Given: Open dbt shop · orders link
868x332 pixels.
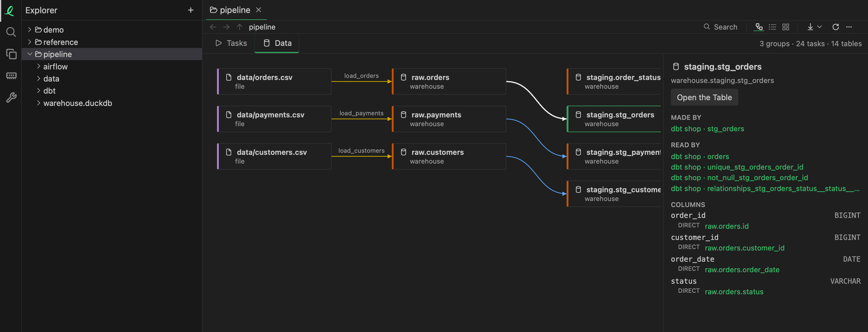Looking at the screenshot, I should pos(700,157).
